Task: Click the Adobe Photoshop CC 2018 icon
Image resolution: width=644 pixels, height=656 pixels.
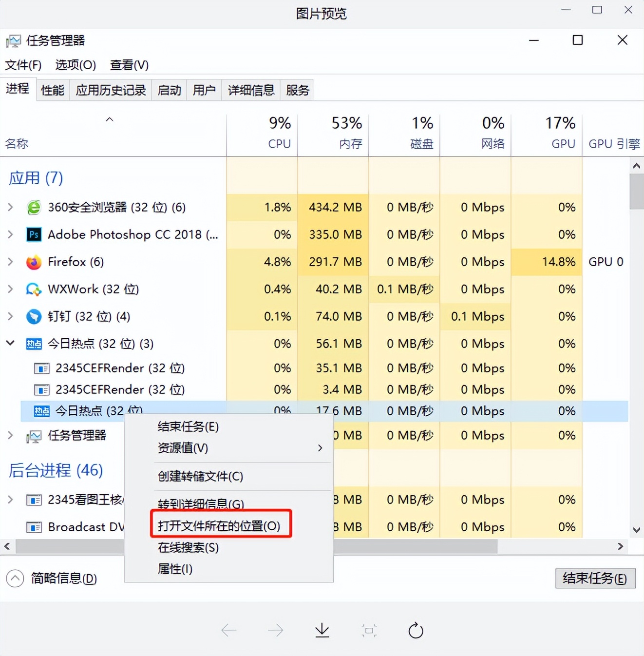Action: pyautogui.click(x=33, y=234)
